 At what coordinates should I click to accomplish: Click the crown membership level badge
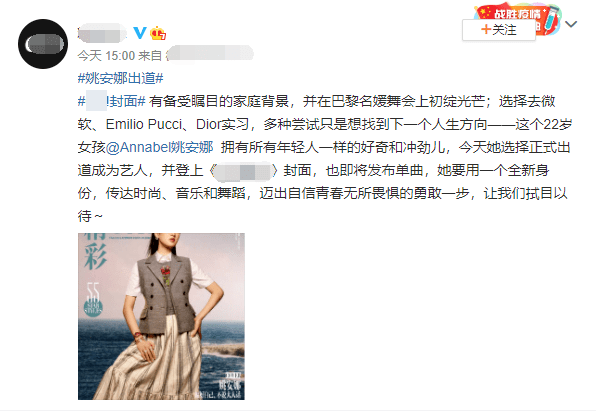click(158, 33)
